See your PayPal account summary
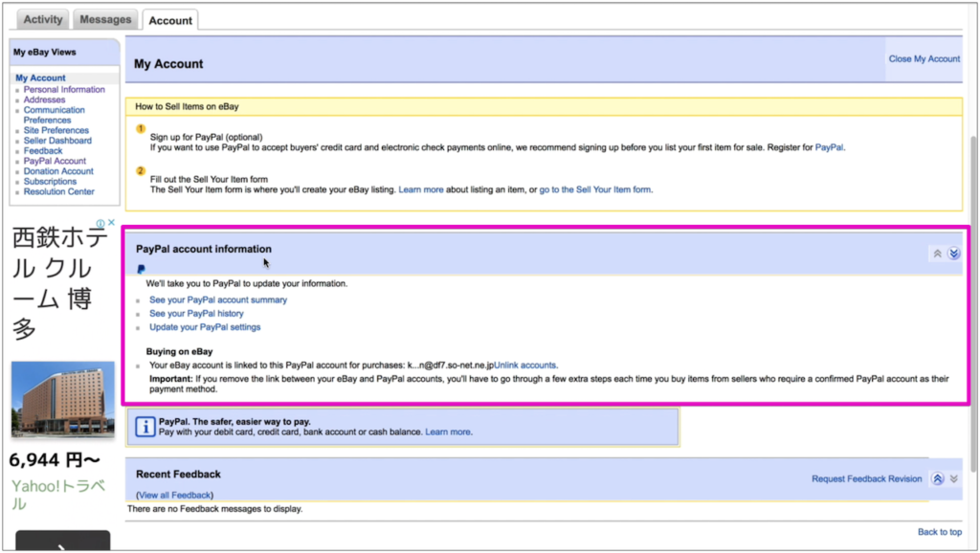The image size is (980, 553). (218, 299)
